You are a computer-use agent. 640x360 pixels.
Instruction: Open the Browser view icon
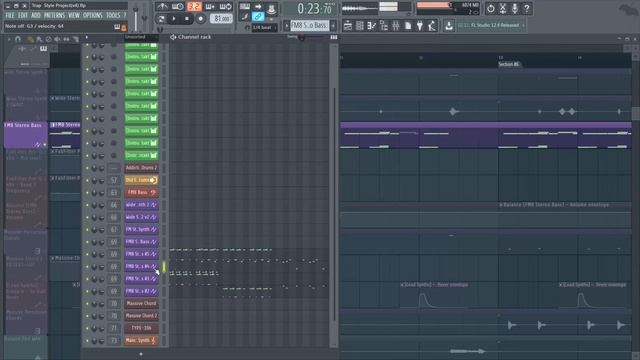click(x=384, y=26)
